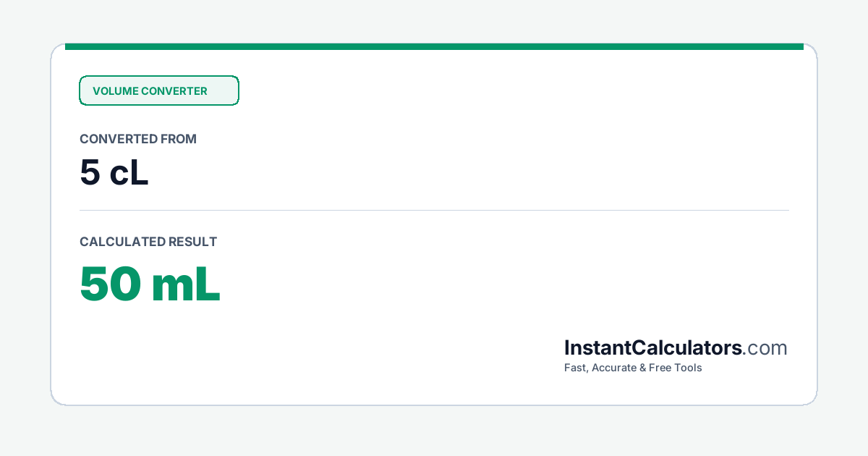Select the cL unit text
Viewport: 868px width, 456px height.
click(129, 172)
